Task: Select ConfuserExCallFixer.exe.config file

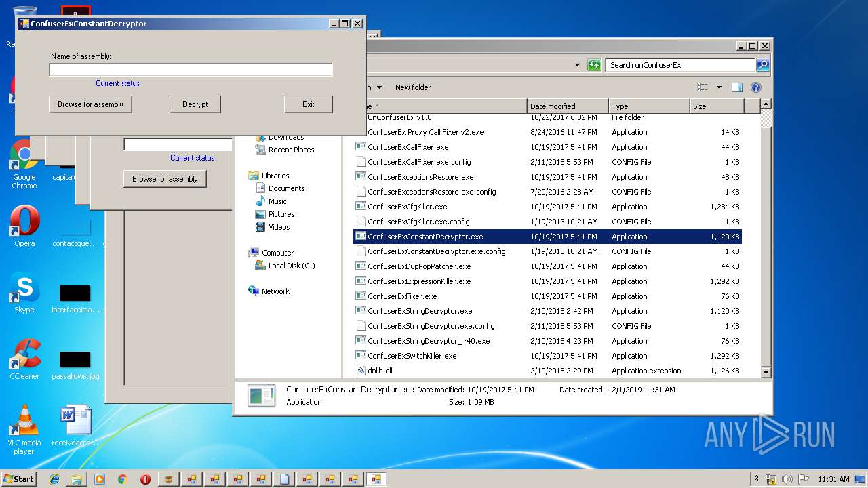Action: click(547, 162)
